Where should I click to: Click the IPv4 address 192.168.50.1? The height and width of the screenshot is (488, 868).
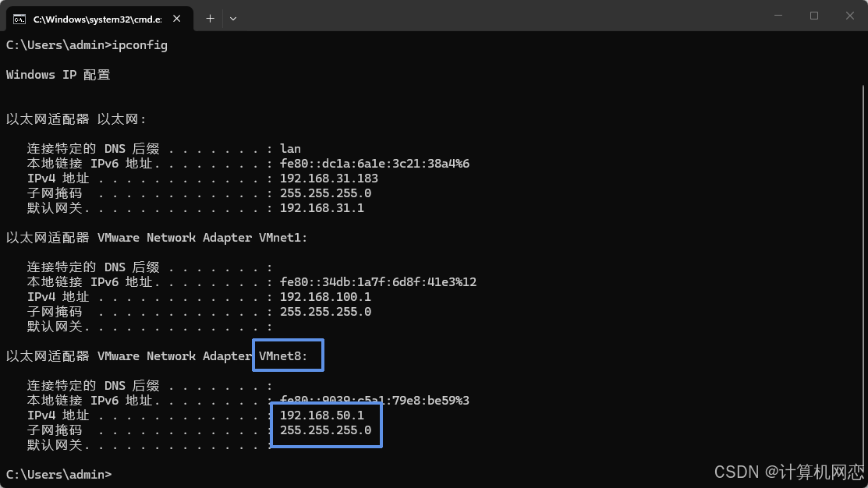(x=321, y=416)
